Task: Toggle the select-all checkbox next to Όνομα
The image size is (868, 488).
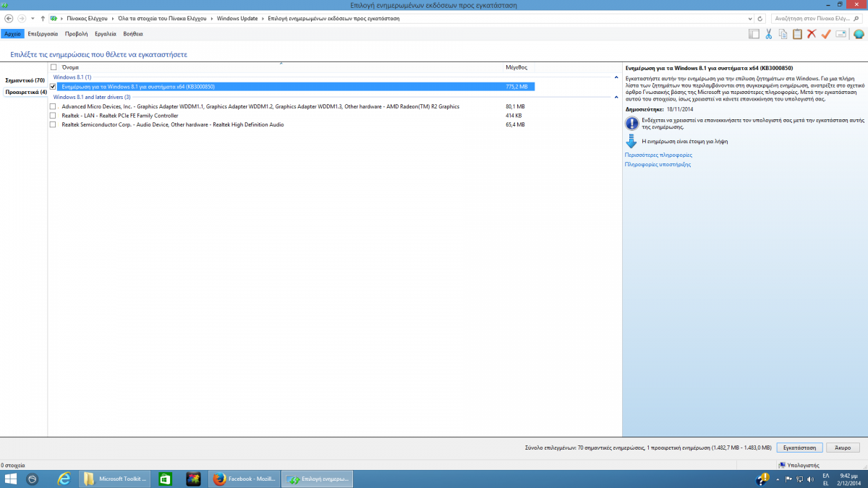Action: click(53, 67)
